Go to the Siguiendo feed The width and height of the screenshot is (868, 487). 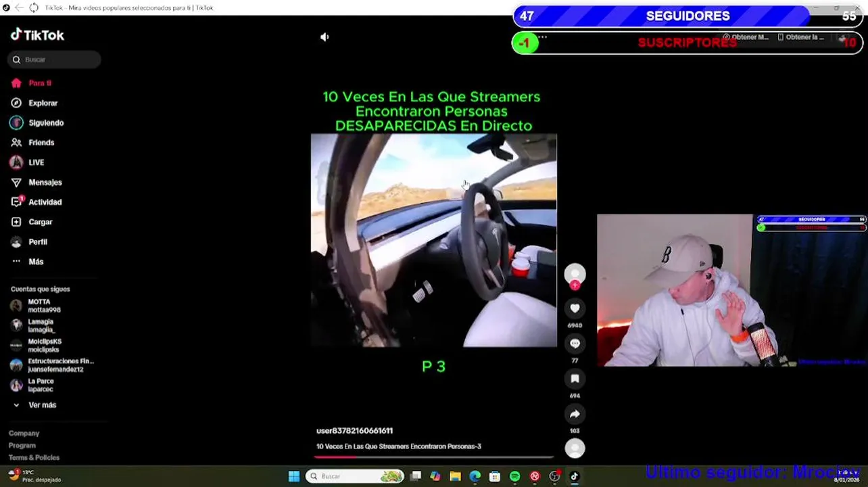pos(46,122)
